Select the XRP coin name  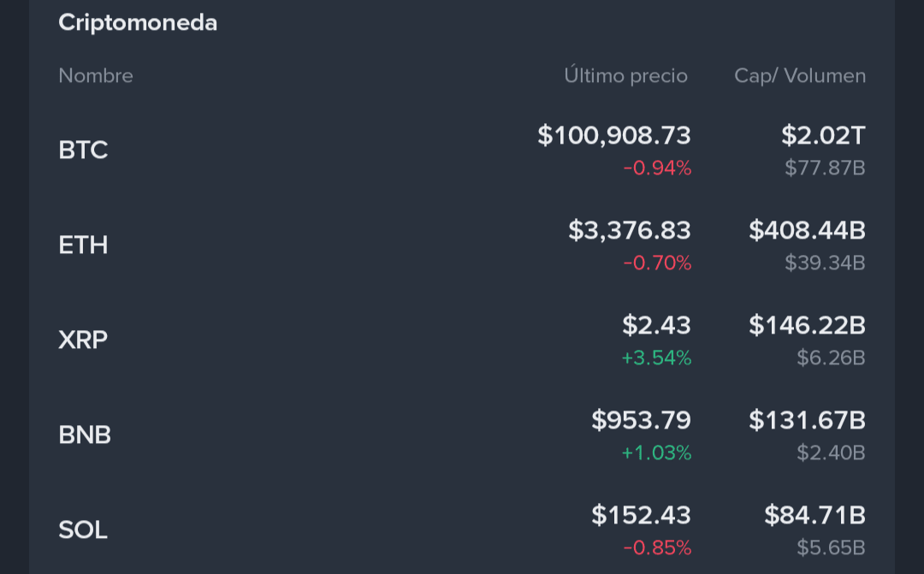click(83, 340)
